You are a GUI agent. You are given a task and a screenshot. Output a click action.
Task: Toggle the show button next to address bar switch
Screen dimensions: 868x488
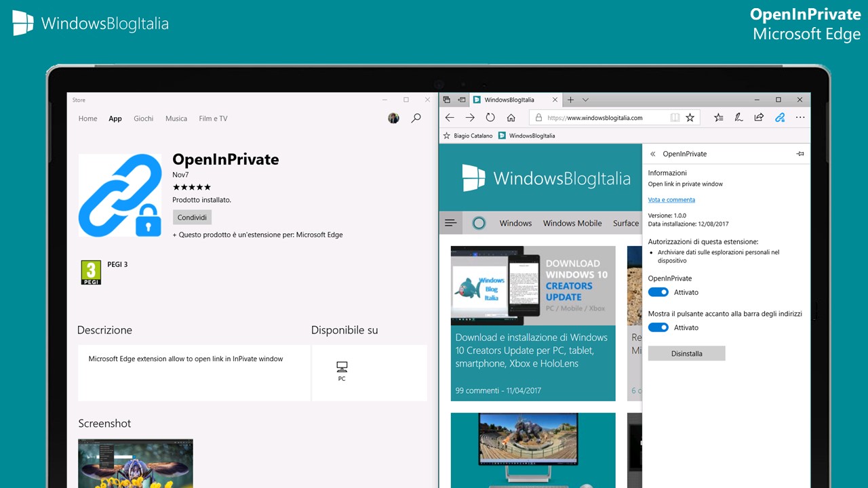658,327
